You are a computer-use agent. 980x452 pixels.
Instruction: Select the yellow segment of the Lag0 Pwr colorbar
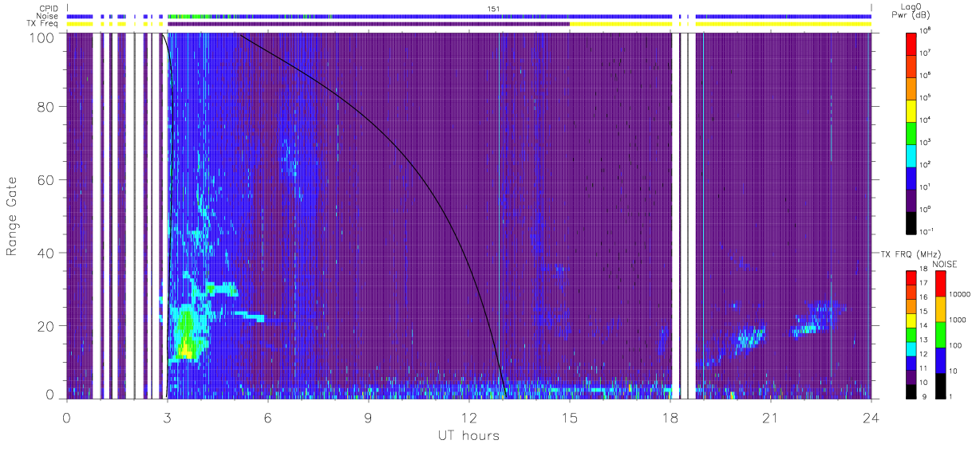(x=911, y=109)
